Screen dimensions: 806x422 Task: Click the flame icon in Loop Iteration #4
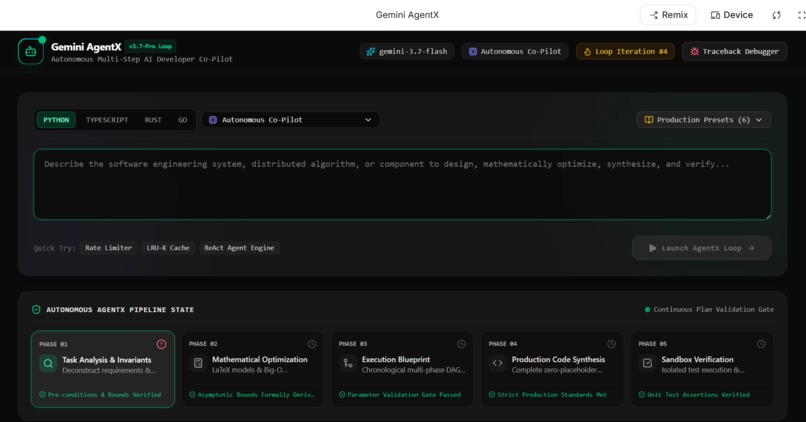pos(587,51)
